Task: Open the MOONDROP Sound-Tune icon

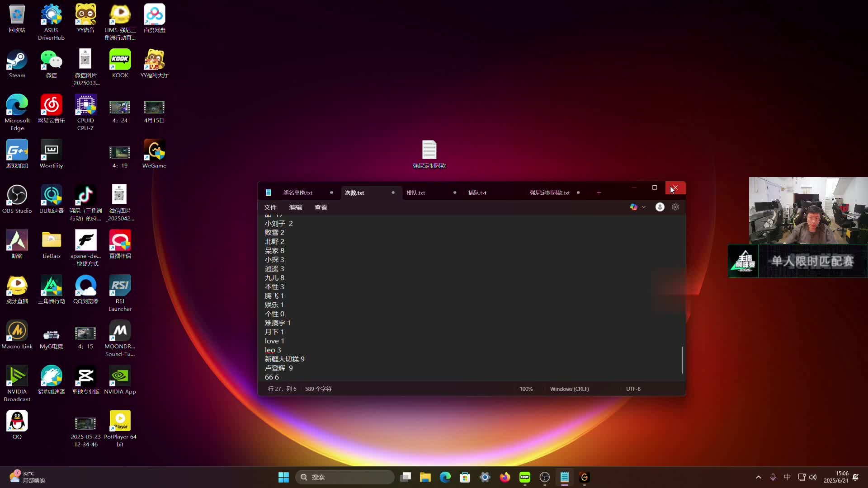Action: coord(120,338)
